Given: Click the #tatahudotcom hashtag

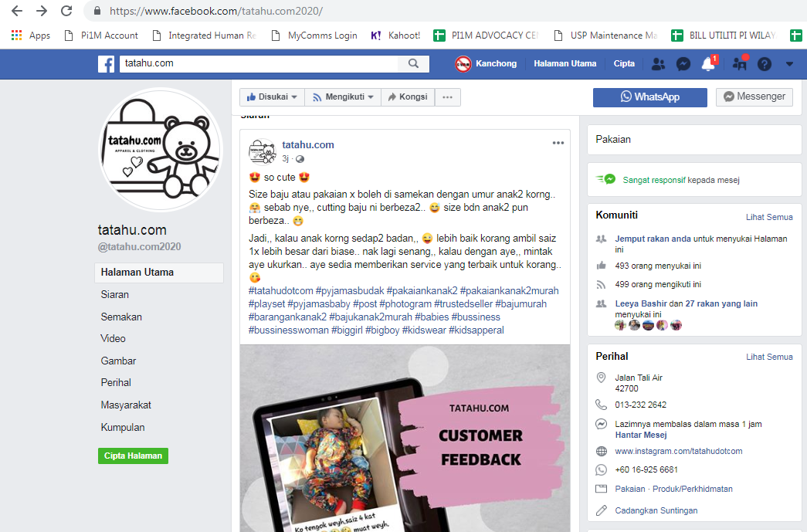Looking at the screenshot, I should click(x=281, y=290).
